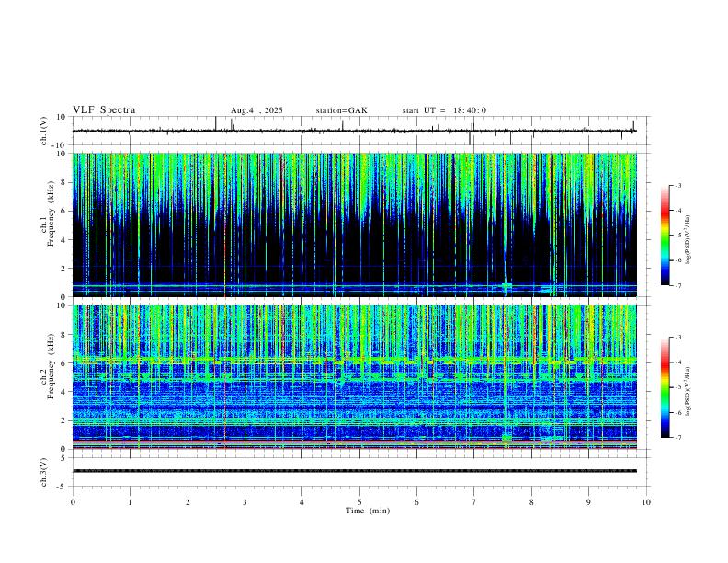Click the 'ch.1(V)' waveform axis label
The image size is (728, 563).
tap(44, 131)
